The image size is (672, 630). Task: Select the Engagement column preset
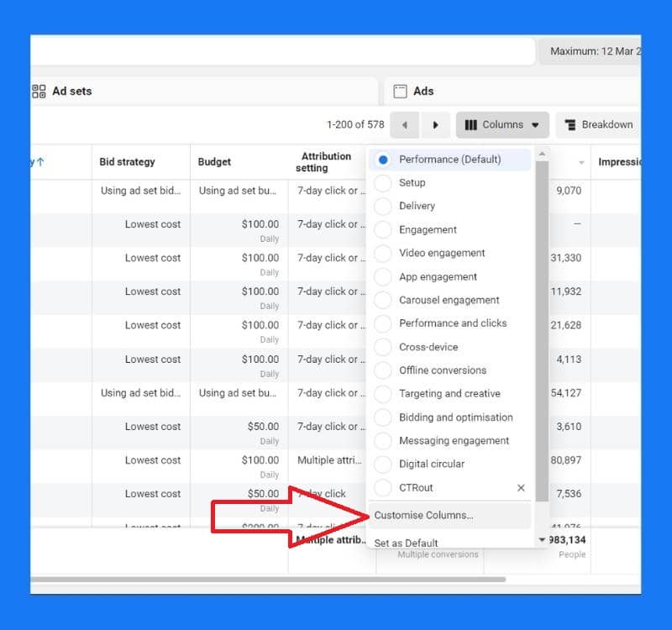coord(450,229)
